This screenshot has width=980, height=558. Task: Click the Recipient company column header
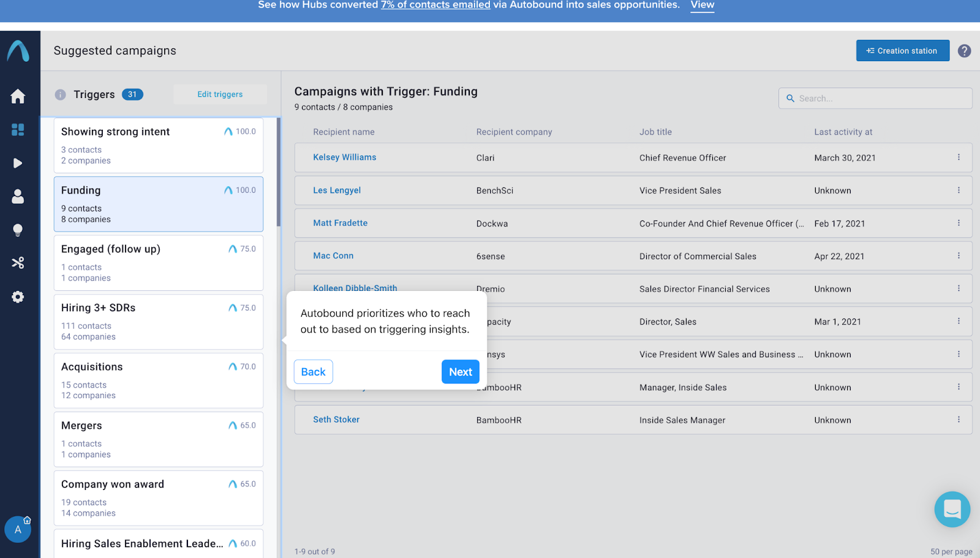tap(514, 132)
